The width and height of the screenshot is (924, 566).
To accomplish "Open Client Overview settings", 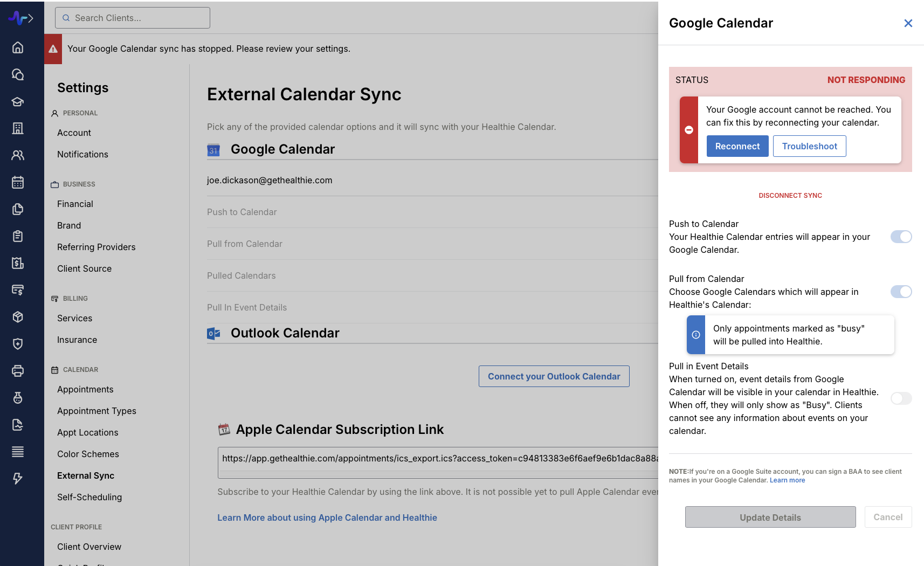I will (89, 547).
